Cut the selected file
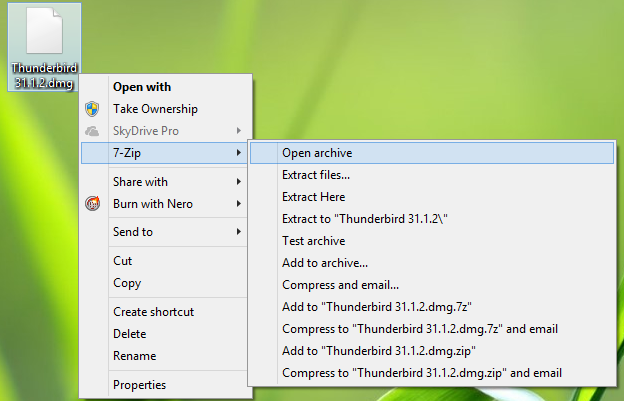Image resolution: width=624 pixels, height=401 pixels. 122,261
